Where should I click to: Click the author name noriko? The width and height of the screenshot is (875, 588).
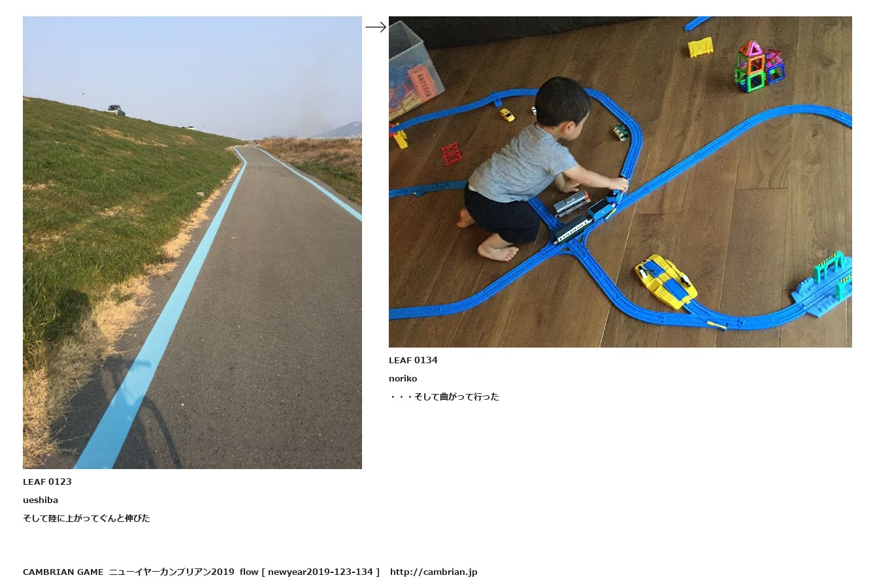point(403,378)
